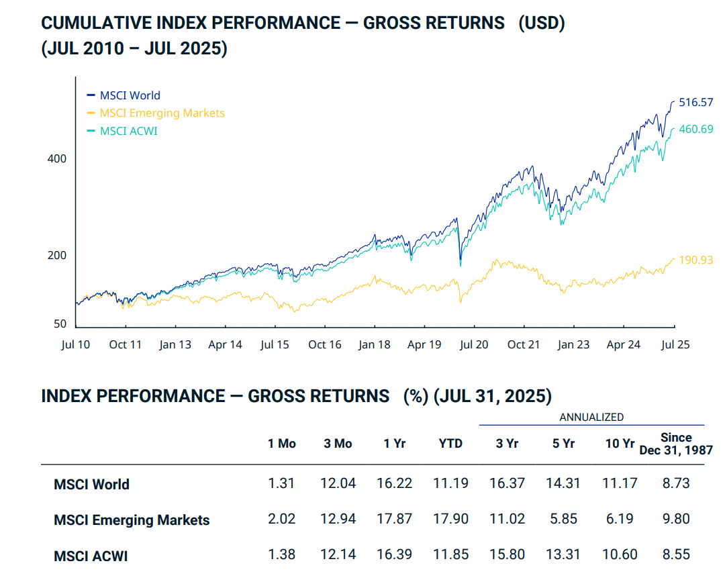Click the yellow Emerging Markets legend swatch

91,113
